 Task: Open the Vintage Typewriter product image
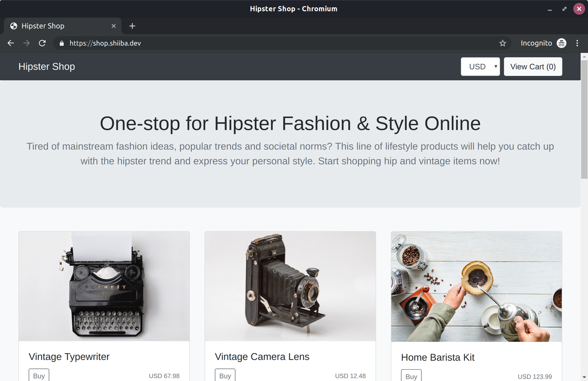pyautogui.click(x=104, y=286)
